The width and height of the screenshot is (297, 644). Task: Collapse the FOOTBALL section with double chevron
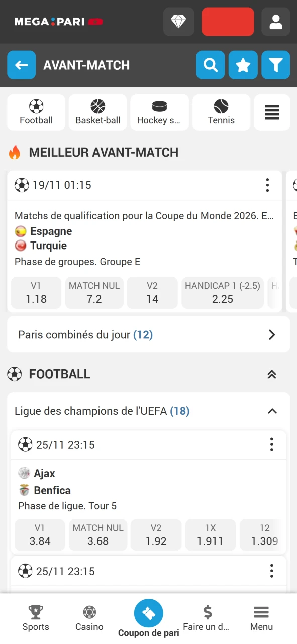272,374
